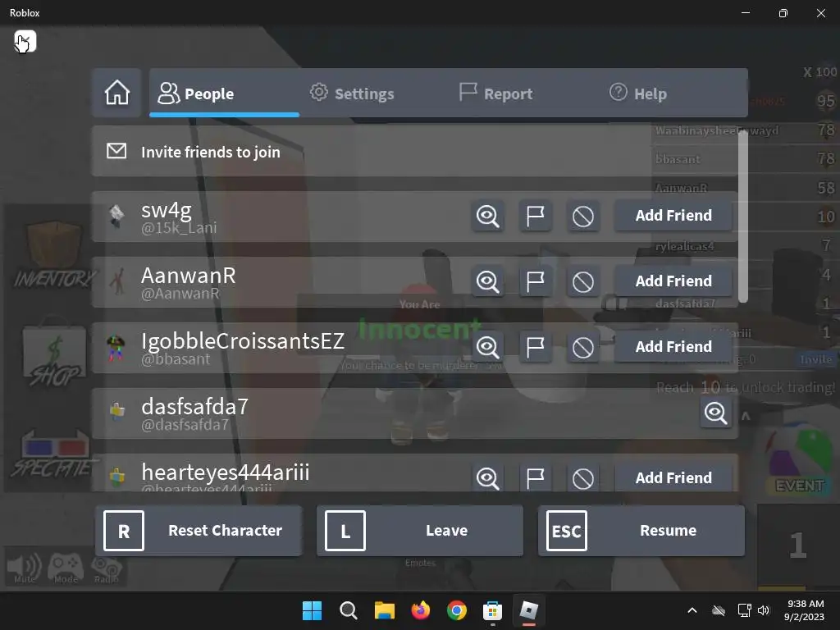The width and height of the screenshot is (840, 630).
Task: Open File Explorer from taskbar
Action: tap(384, 610)
